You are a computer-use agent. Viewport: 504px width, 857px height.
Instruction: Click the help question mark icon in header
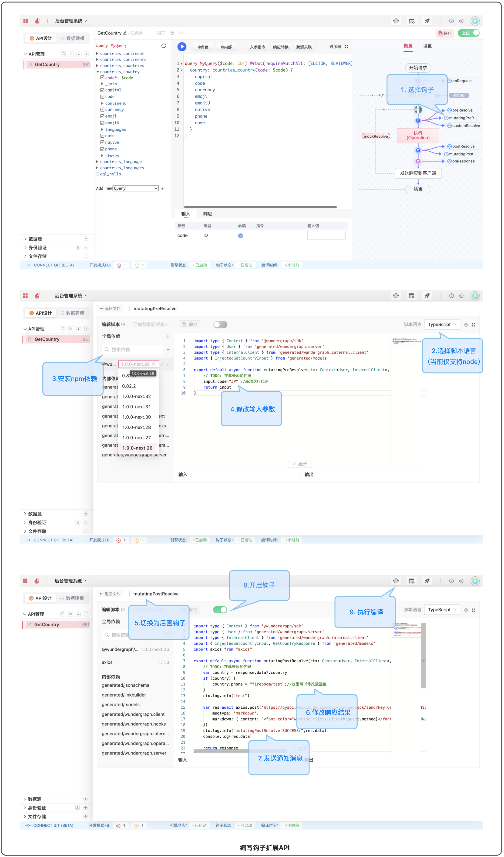click(x=451, y=21)
